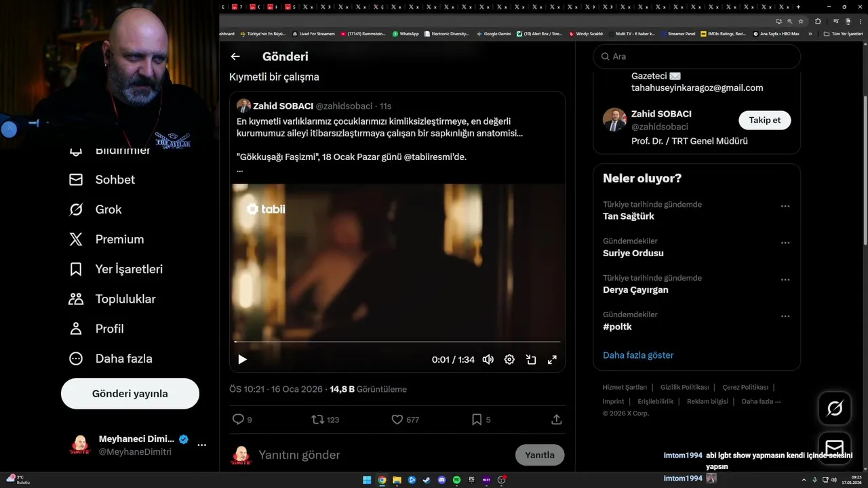Open the Multi TV bookmark
This screenshot has height=488, width=868.
[631, 33]
